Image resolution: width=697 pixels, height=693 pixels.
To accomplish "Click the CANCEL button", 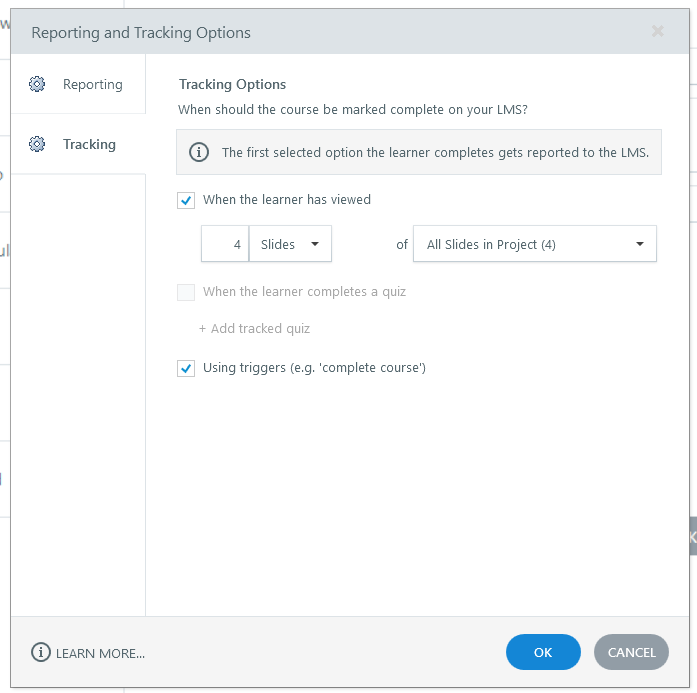I will coord(631,652).
